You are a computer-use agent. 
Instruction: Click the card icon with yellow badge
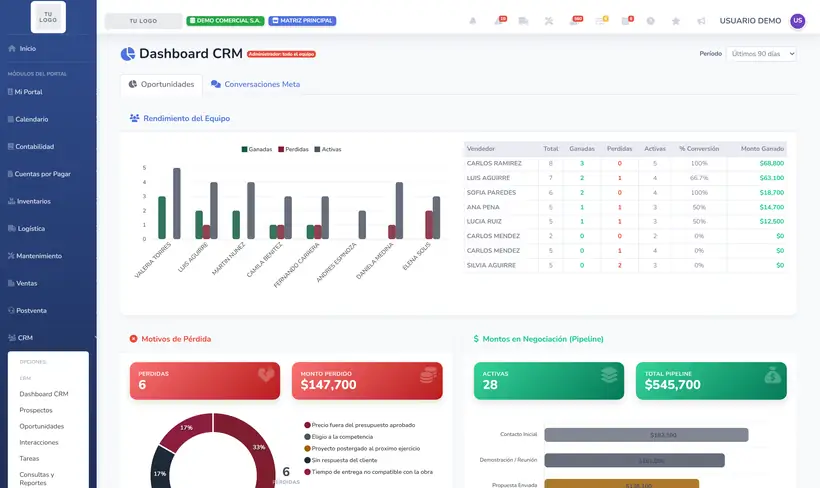coord(601,21)
